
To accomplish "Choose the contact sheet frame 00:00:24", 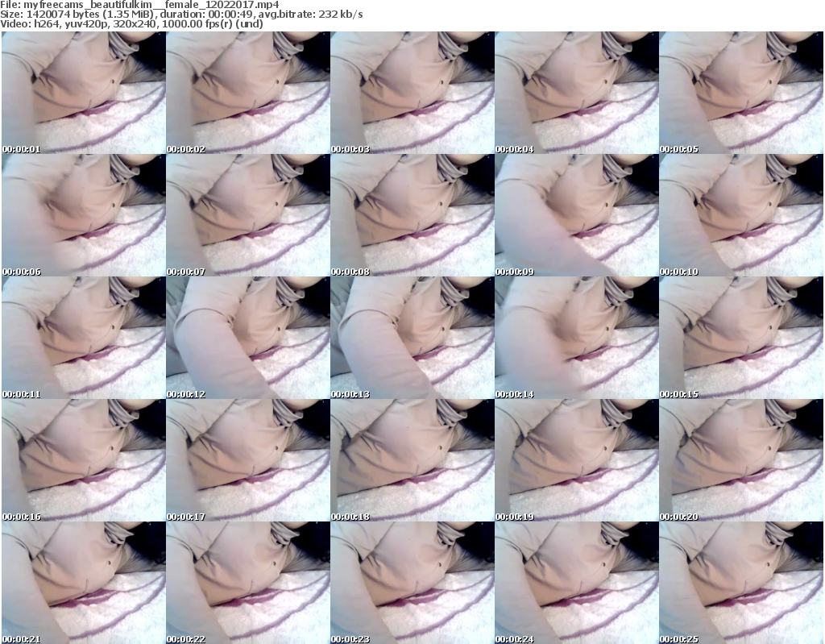I will [577, 583].
